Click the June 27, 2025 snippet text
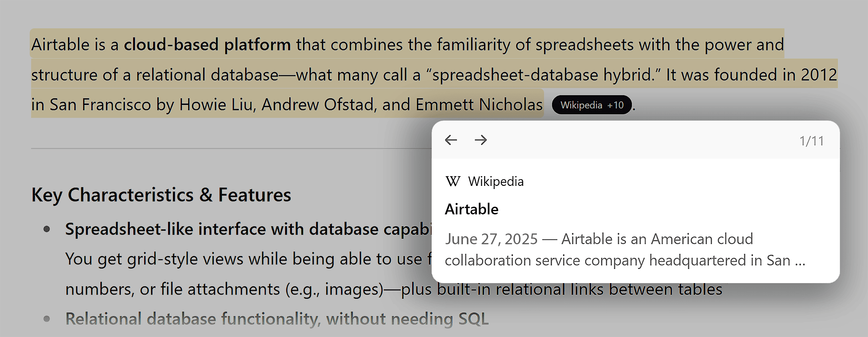This screenshot has width=868, height=337. 491,239
